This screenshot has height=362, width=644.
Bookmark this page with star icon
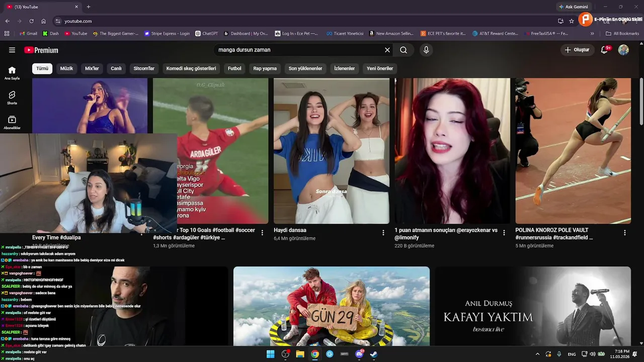pos(572,21)
